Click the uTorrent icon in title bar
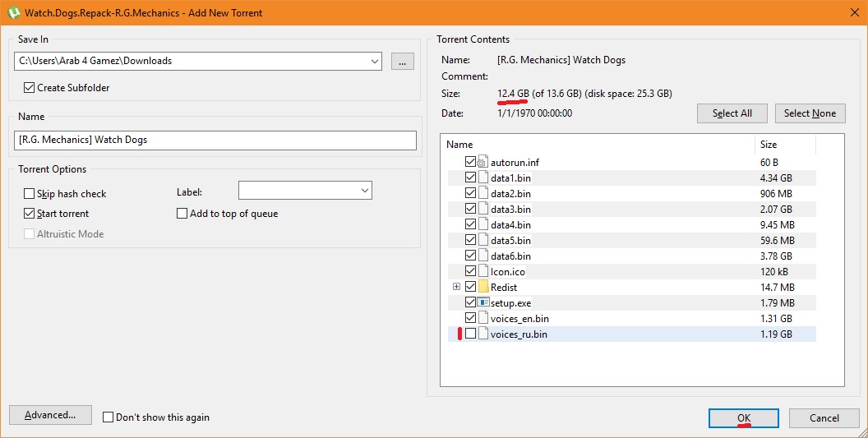The height and width of the screenshot is (438, 868). (x=13, y=13)
